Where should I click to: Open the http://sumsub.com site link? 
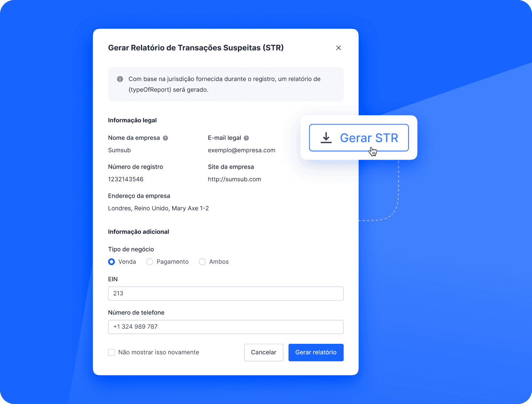[234, 179]
